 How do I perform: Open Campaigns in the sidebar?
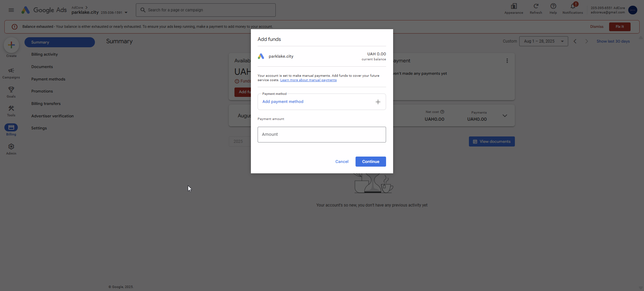pos(11,73)
